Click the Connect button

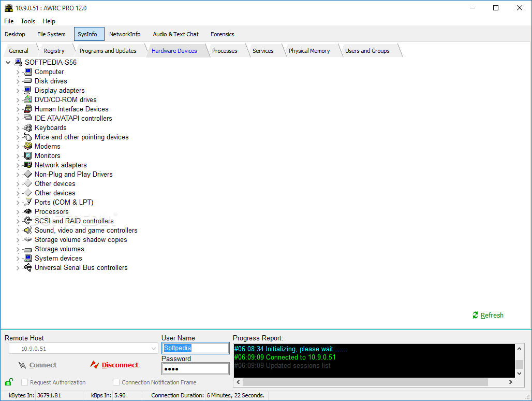click(38, 365)
